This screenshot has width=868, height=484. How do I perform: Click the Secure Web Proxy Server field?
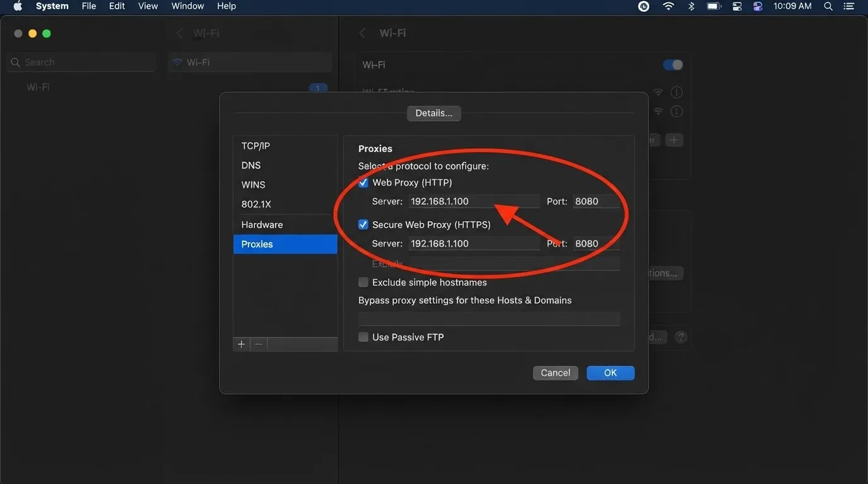(x=474, y=244)
